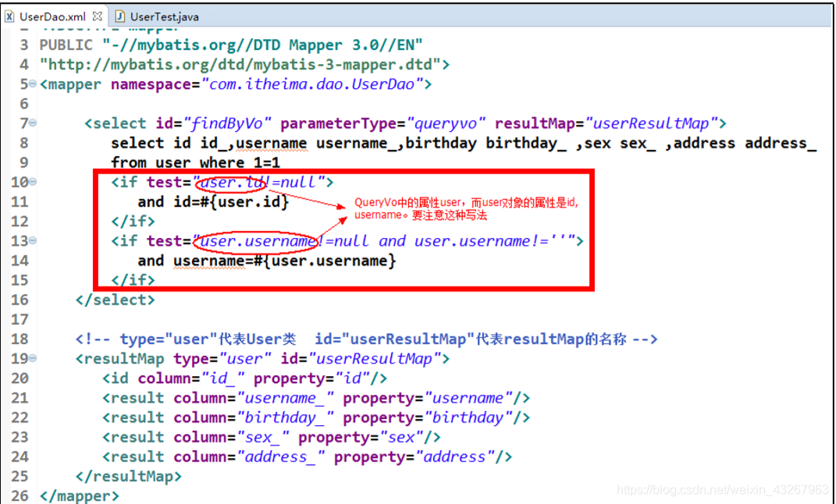Click the sex_ column value on line 23
Viewport: 836px width, 504px height.
[x=263, y=438]
